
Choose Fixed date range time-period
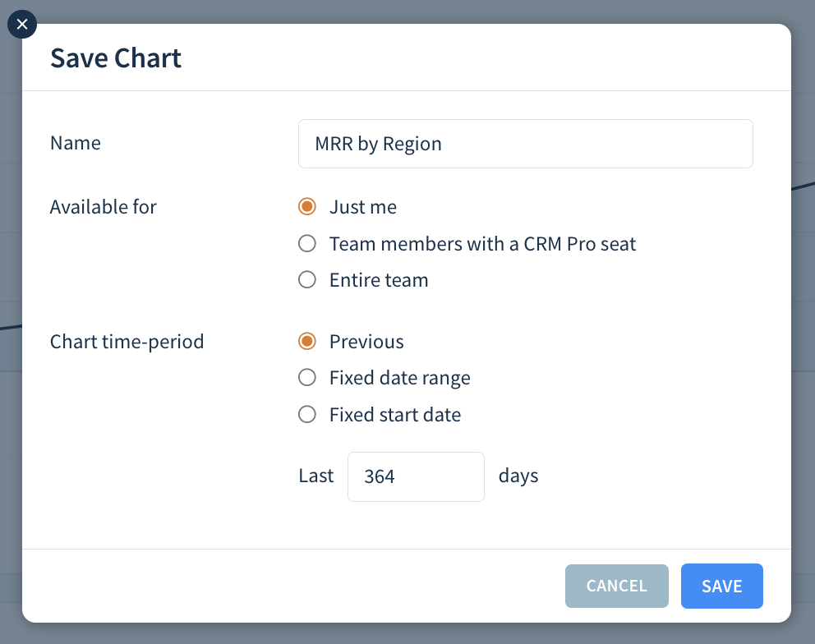(x=307, y=377)
